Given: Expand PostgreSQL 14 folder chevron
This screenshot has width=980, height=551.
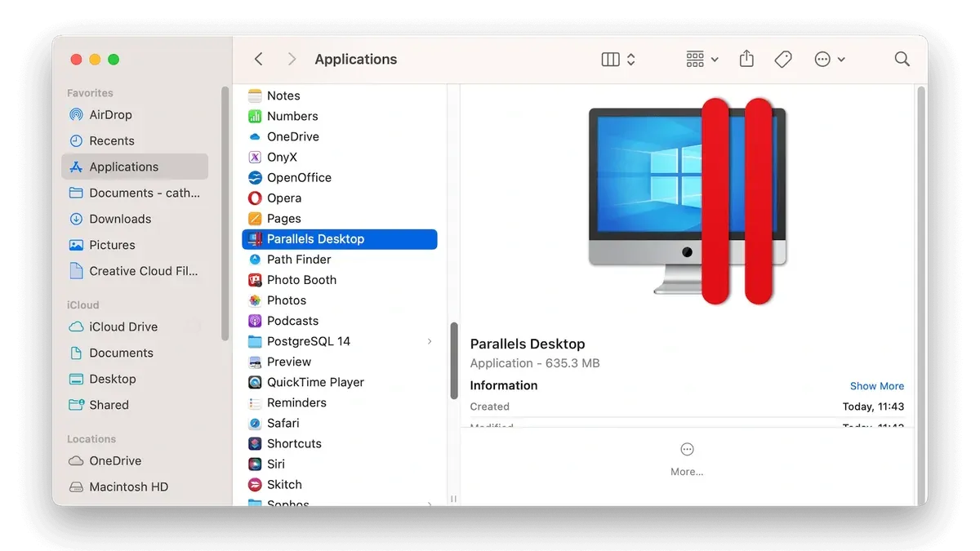Looking at the screenshot, I should pyautogui.click(x=430, y=341).
